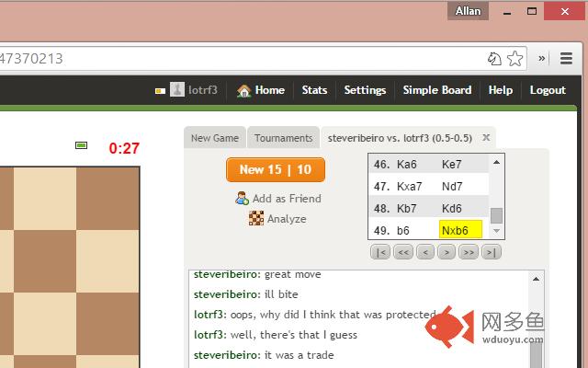Viewport: 588px width, 368px height.
Task: Jump to first move button
Action: pos(380,252)
